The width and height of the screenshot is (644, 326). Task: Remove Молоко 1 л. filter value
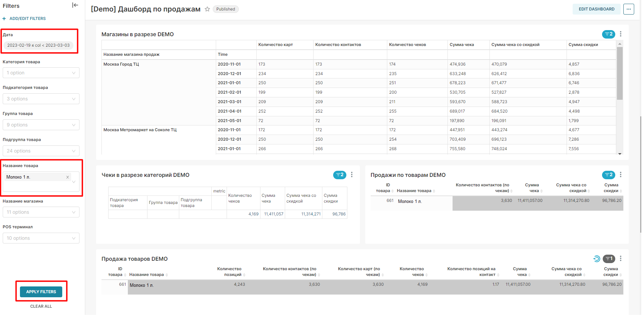(68, 177)
